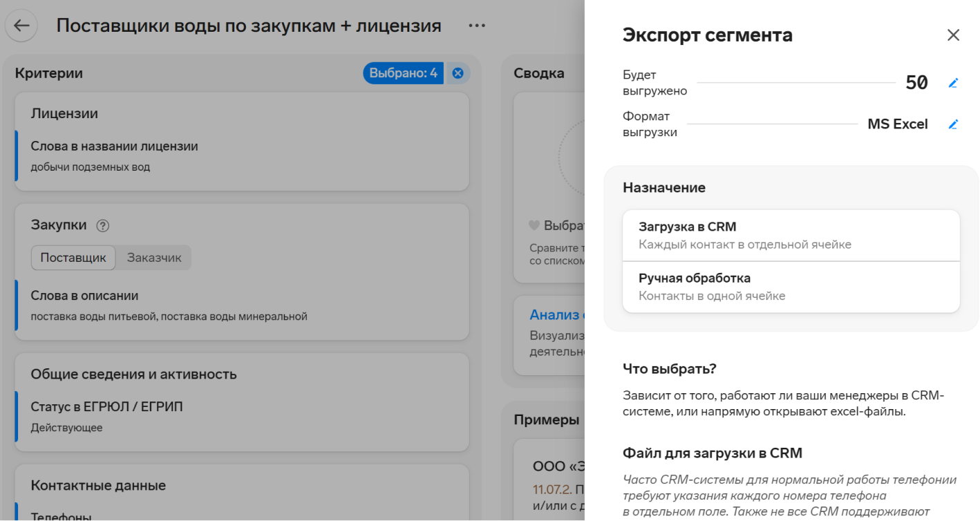The image size is (980, 521).
Task: Click the добычи подземных вод value
Action: 91,167
